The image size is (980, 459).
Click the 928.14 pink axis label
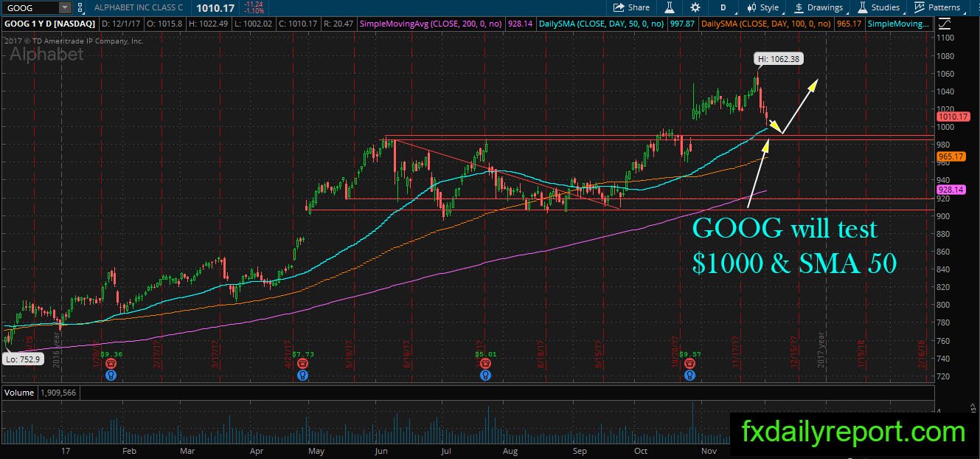(x=951, y=190)
